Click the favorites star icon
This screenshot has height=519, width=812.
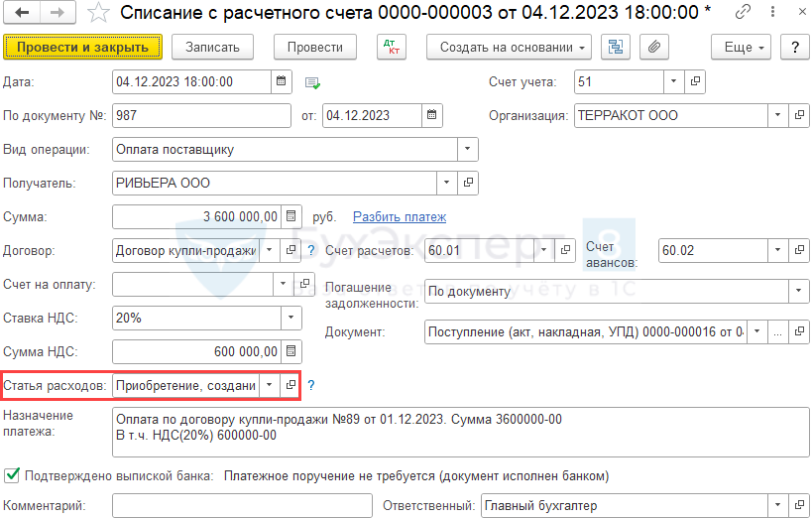pyautogui.click(x=97, y=13)
